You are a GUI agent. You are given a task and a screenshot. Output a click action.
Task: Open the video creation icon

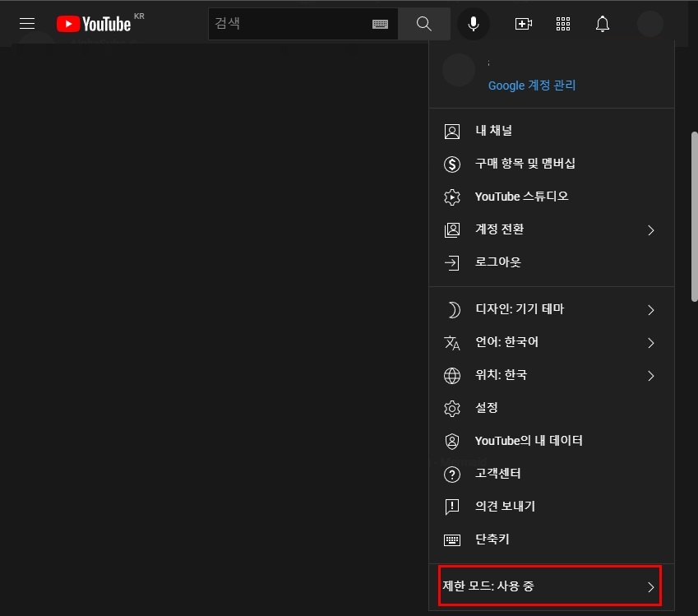click(524, 23)
